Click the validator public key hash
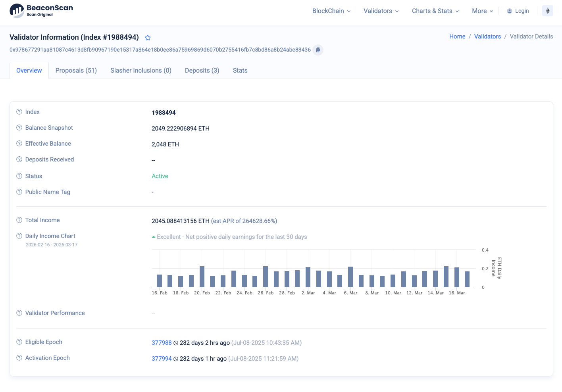562x392 pixels. pyautogui.click(x=160, y=50)
